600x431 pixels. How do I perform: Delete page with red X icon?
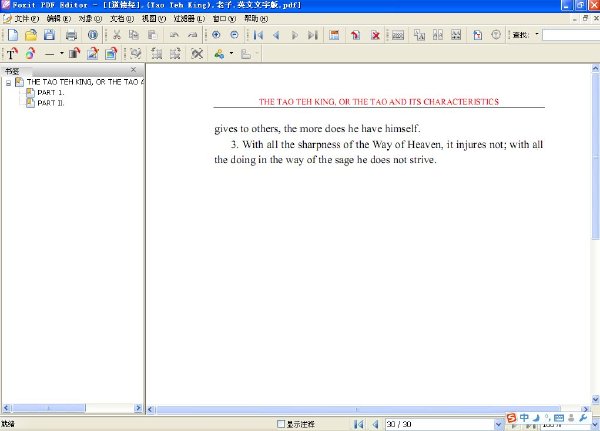tap(375, 35)
